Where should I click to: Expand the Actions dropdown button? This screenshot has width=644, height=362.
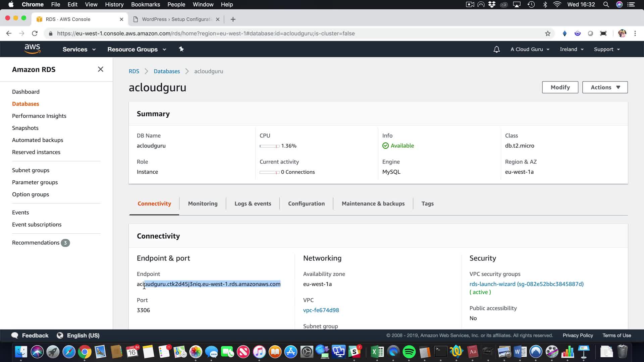[605, 87]
